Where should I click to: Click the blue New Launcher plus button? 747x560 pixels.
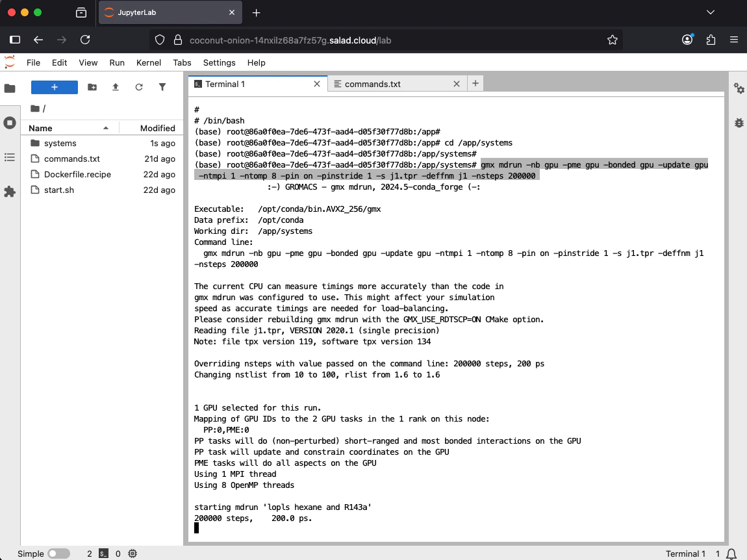coord(55,87)
